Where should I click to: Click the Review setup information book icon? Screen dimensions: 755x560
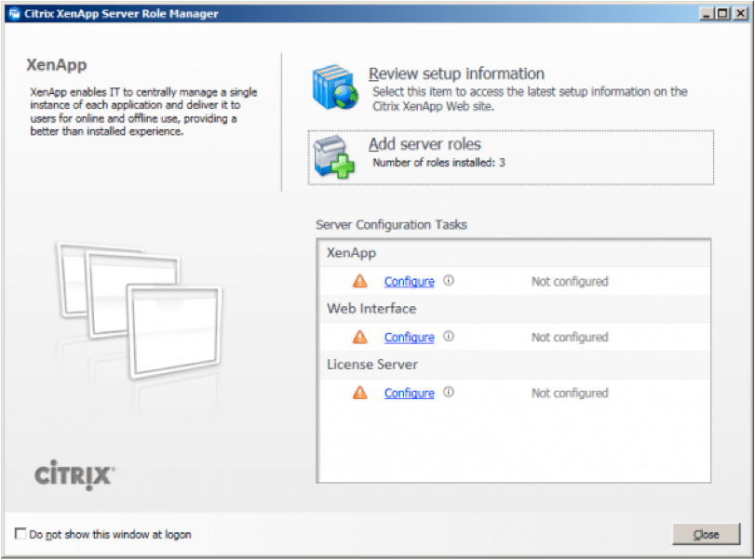coord(334,87)
